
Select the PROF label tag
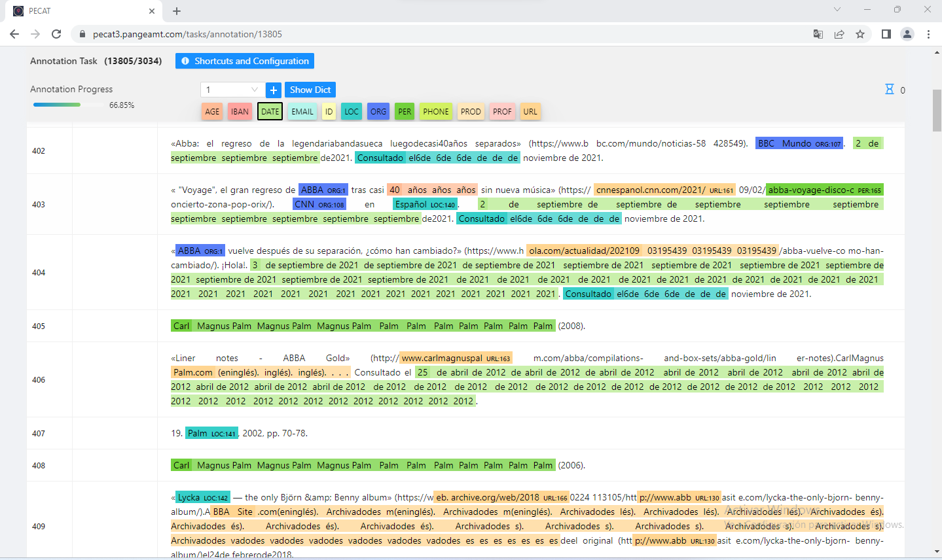(502, 112)
